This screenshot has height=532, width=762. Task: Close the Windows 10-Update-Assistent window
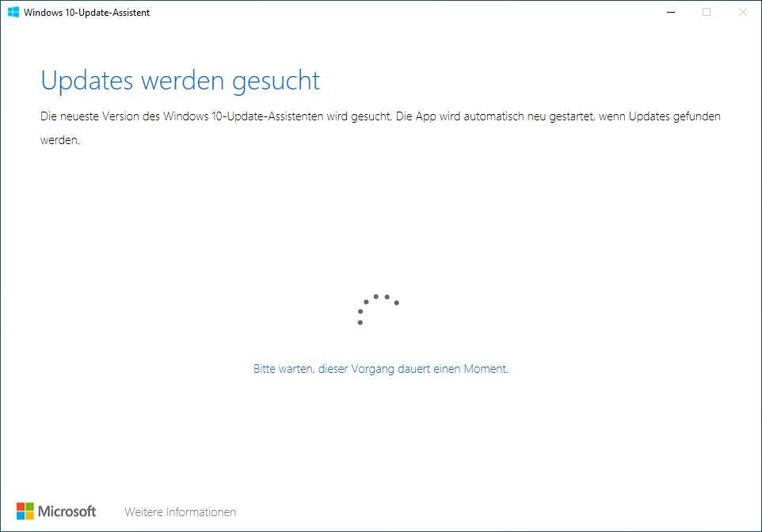(742, 13)
